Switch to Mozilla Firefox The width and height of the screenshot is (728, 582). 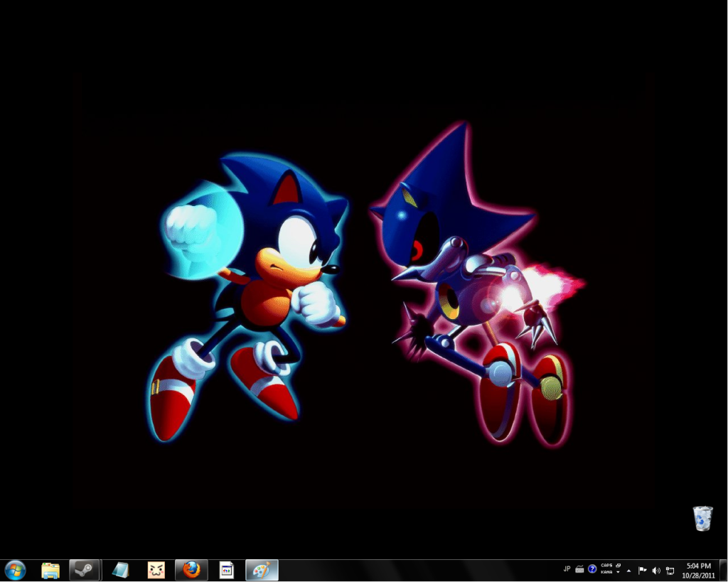(191, 570)
